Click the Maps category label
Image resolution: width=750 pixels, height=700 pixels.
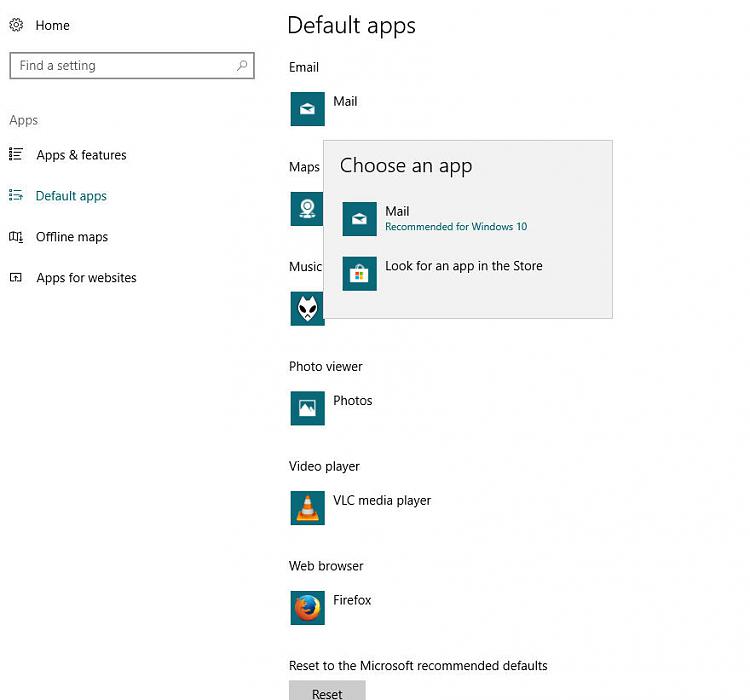[304, 167]
